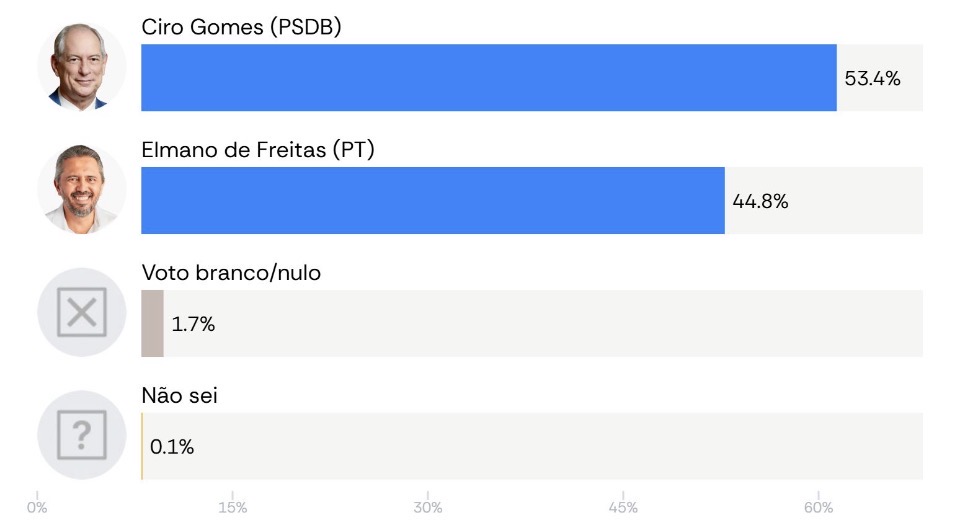Click the 1.7% value label

pos(193,324)
